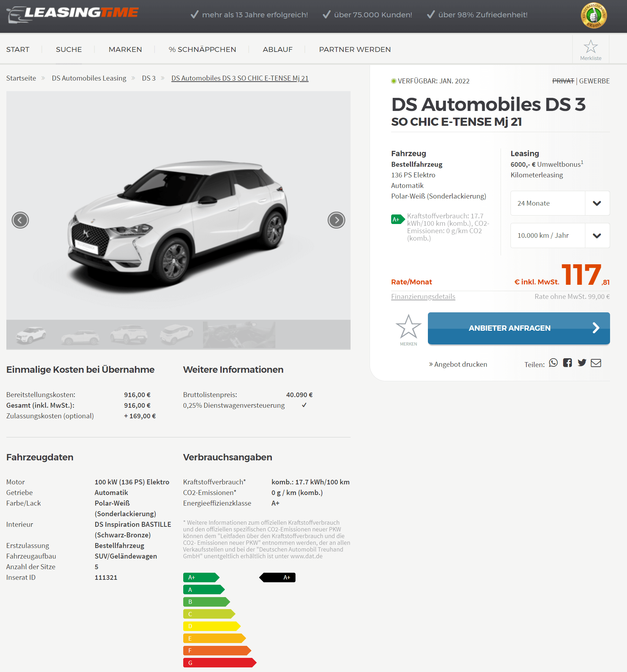
Task: Click ANBIETER ANFRAGEN button
Action: coord(519,328)
